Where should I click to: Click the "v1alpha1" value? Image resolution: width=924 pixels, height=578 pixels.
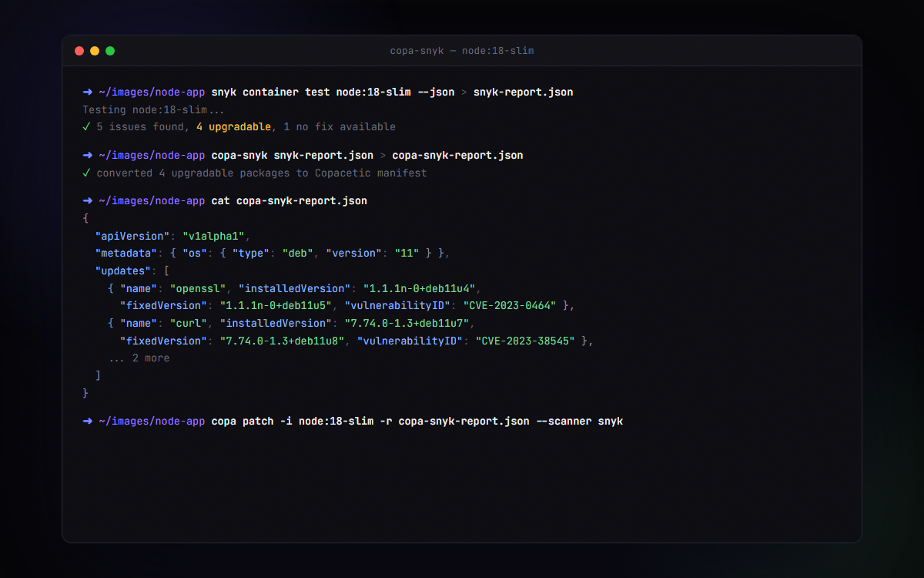tap(214, 237)
